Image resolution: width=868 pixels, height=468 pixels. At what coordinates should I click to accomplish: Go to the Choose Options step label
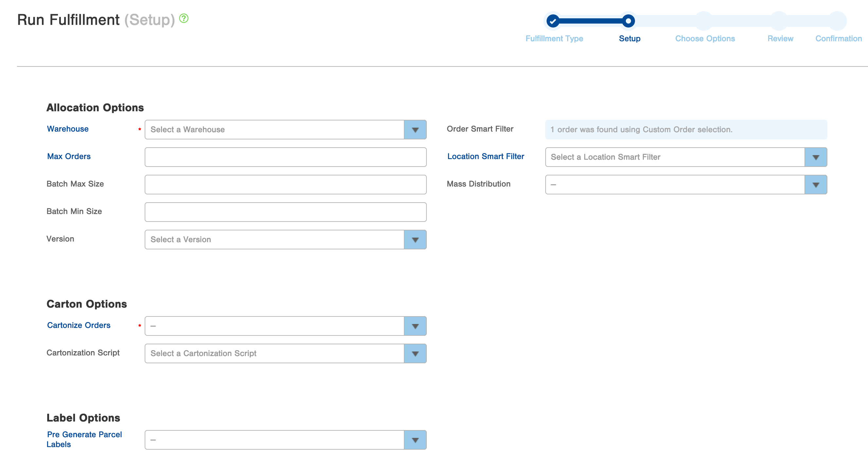705,39
